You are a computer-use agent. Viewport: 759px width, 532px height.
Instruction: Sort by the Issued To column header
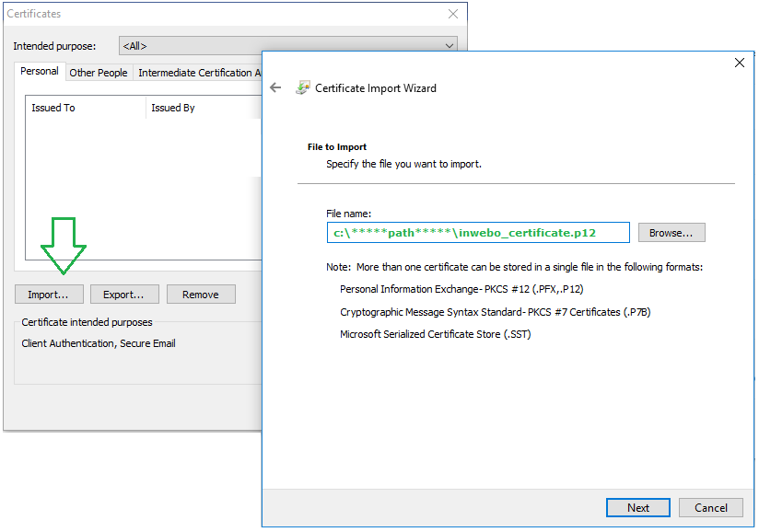pyautogui.click(x=85, y=108)
